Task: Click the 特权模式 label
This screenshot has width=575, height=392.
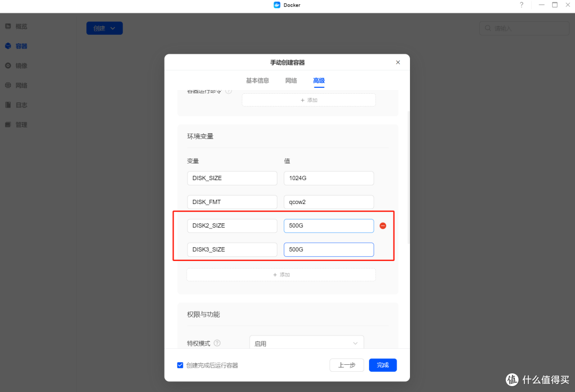Action: [x=199, y=343]
